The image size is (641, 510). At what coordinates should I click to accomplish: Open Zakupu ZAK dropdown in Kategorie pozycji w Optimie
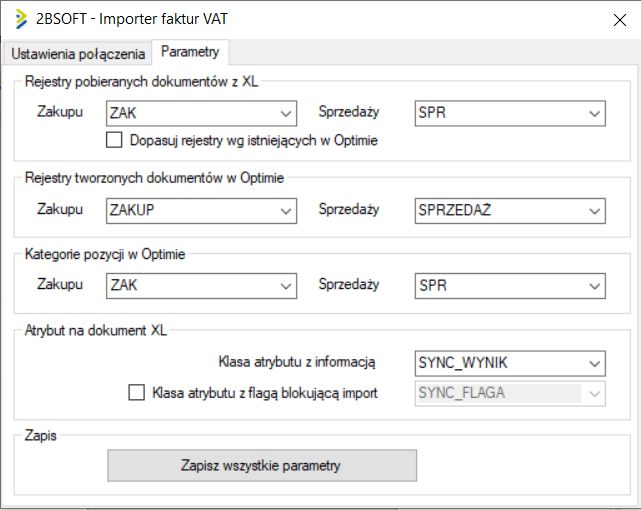(x=201, y=286)
